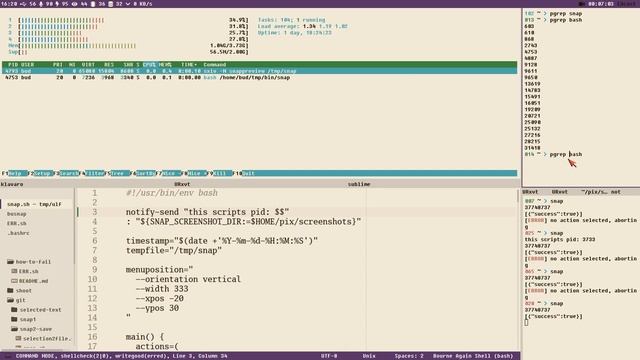Open ERR.sh in the open files list

17,224
